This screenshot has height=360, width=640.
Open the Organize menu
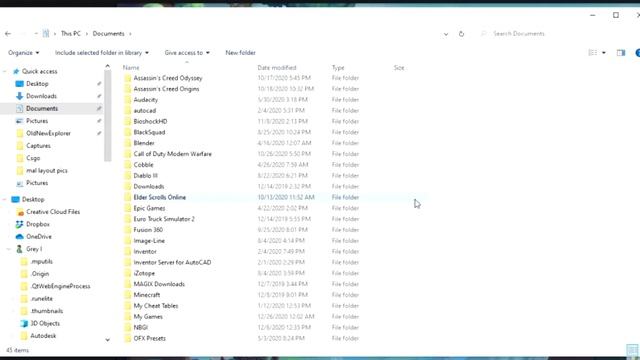click(x=24, y=53)
